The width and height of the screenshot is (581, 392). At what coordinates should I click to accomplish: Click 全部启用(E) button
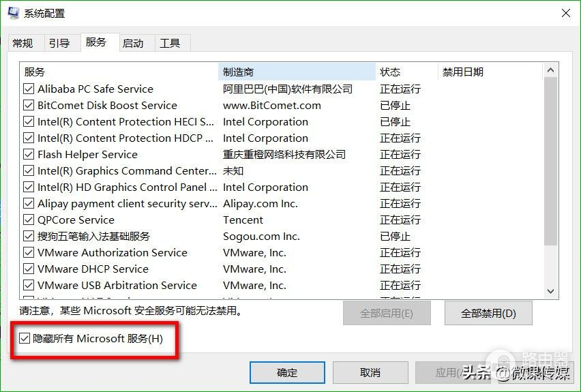pos(387,314)
